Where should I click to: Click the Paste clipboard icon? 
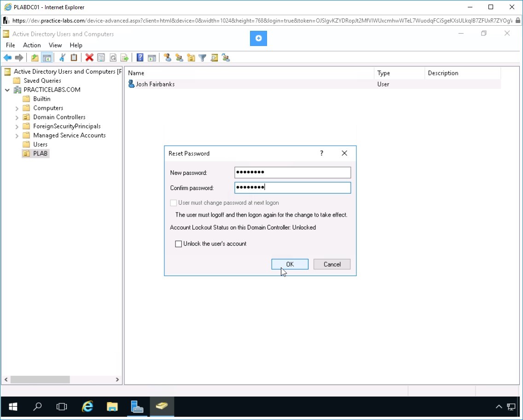(74, 58)
